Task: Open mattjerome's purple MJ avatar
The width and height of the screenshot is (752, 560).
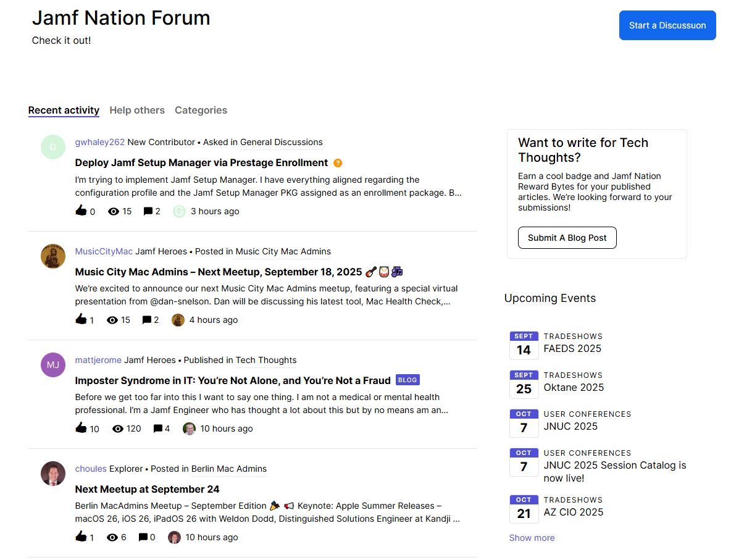Action: [53, 365]
